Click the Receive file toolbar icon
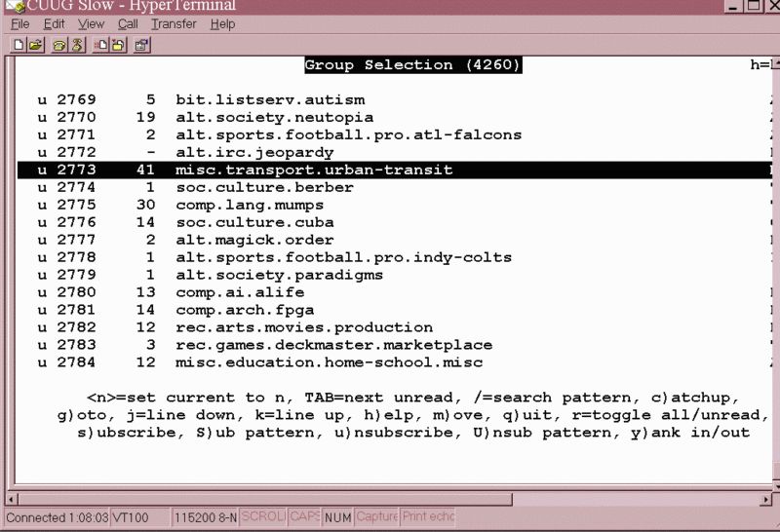The height and width of the screenshot is (532, 780). (118, 45)
